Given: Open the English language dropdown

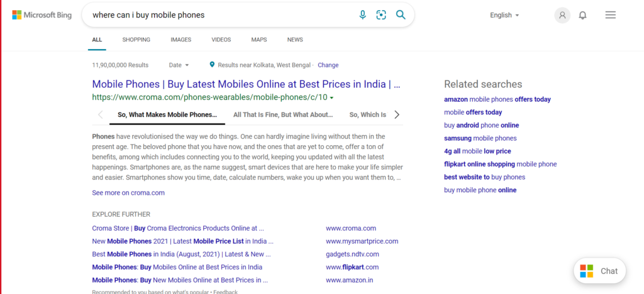Looking at the screenshot, I should (x=505, y=15).
